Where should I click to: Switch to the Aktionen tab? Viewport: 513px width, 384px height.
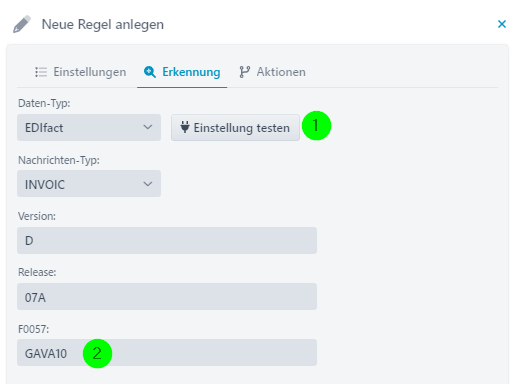coord(272,72)
